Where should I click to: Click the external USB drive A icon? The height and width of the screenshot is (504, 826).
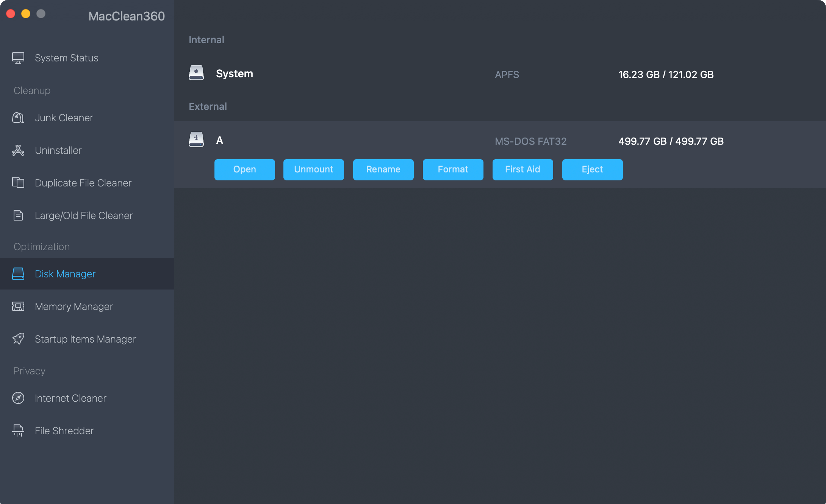click(x=196, y=140)
